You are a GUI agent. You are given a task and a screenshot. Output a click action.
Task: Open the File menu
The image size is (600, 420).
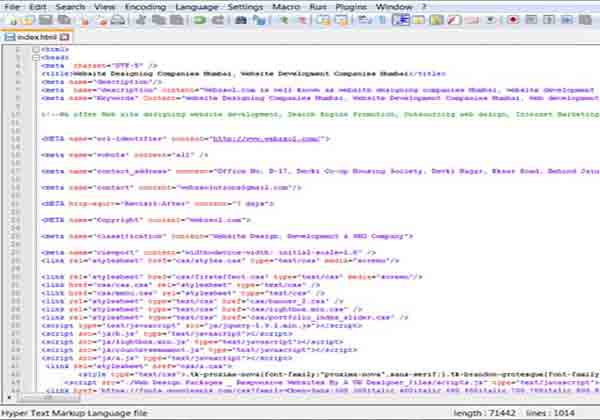12,7
